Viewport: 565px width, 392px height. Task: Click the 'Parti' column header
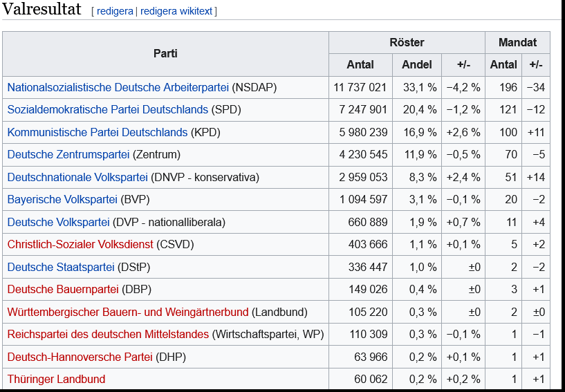point(165,53)
